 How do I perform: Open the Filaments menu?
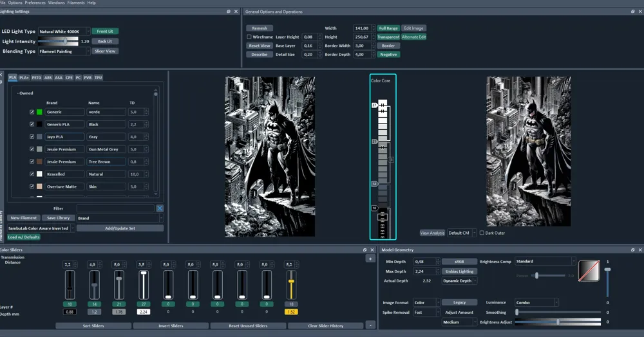76,3
